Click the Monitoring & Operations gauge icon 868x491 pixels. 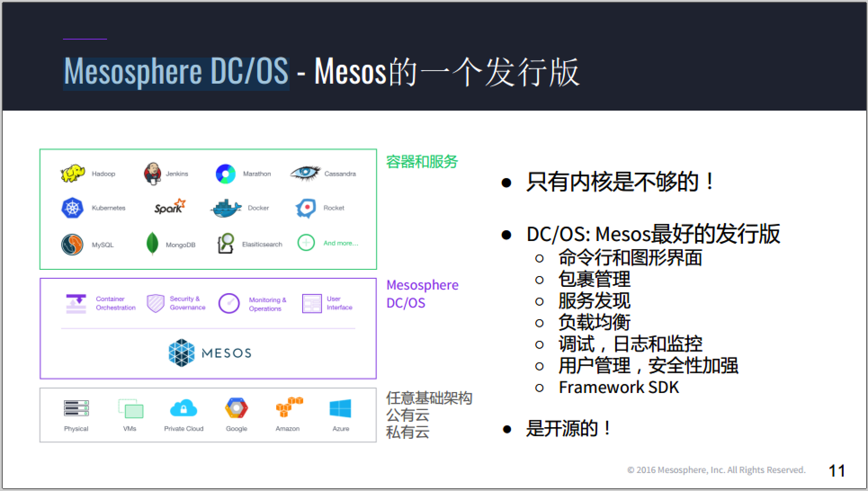(x=229, y=304)
